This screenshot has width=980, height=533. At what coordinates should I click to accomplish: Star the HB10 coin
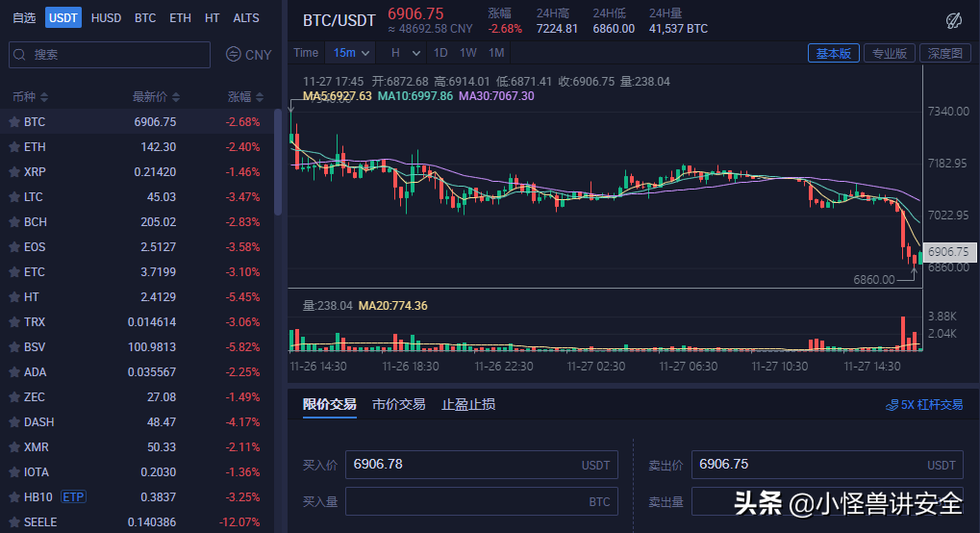[13, 497]
